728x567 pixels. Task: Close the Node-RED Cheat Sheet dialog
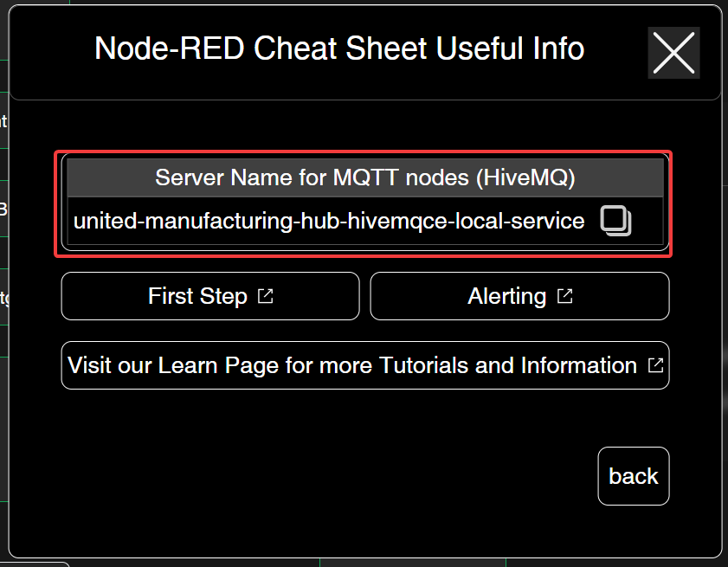click(673, 53)
